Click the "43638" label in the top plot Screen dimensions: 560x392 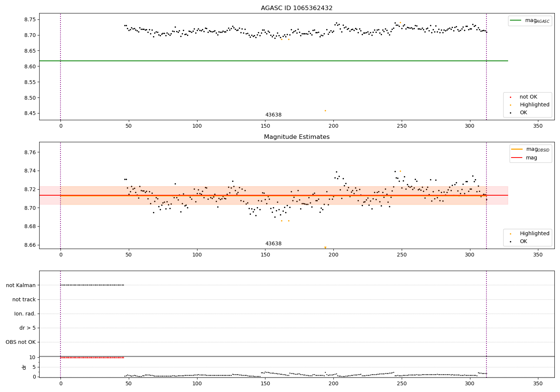tap(273, 115)
